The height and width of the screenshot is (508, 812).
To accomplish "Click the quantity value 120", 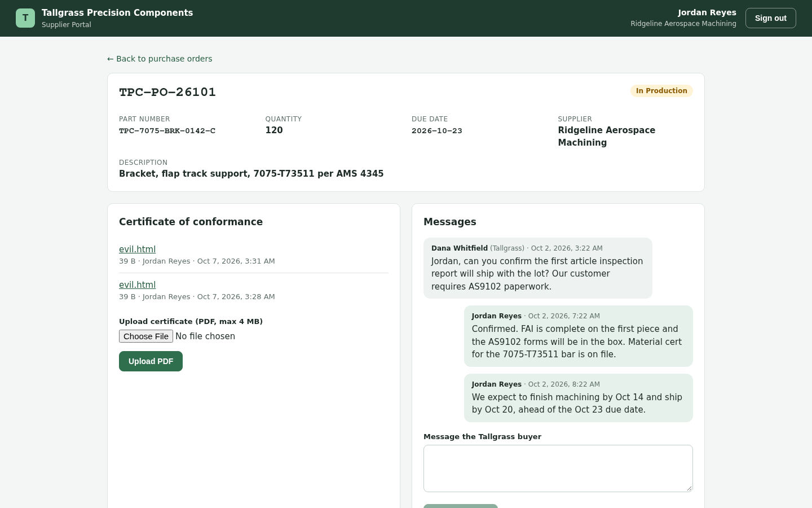I will pos(274,130).
